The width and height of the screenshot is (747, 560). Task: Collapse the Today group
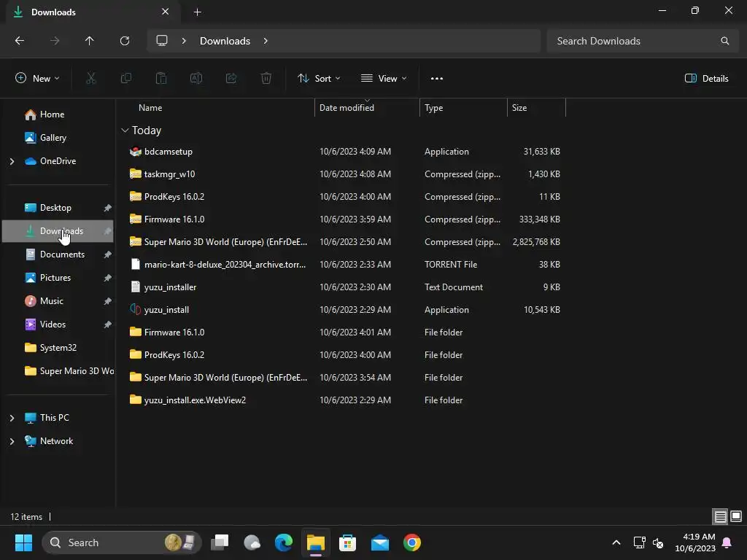coord(125,131)
